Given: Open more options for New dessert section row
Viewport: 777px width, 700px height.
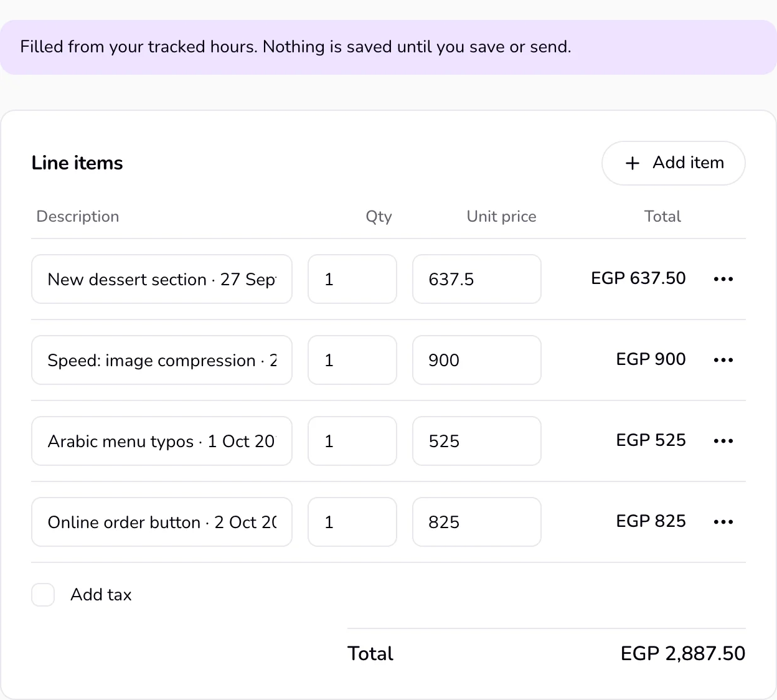Looking at the screenshot, I should coord(723,279).
